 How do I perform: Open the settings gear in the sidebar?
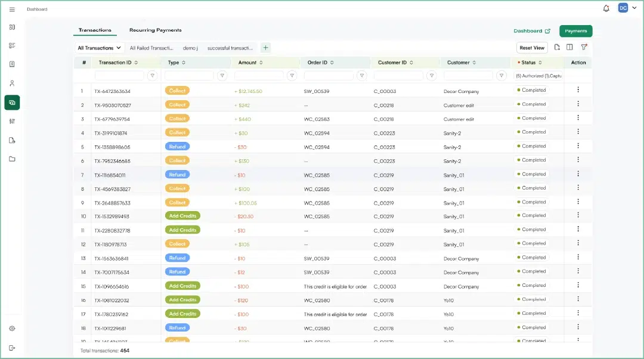[12, 329]
